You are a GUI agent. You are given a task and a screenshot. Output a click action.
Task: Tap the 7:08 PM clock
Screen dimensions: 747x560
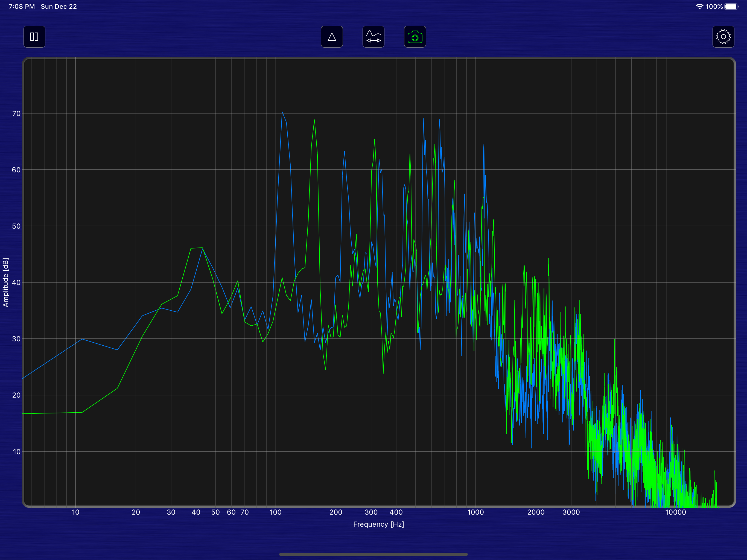22,6
